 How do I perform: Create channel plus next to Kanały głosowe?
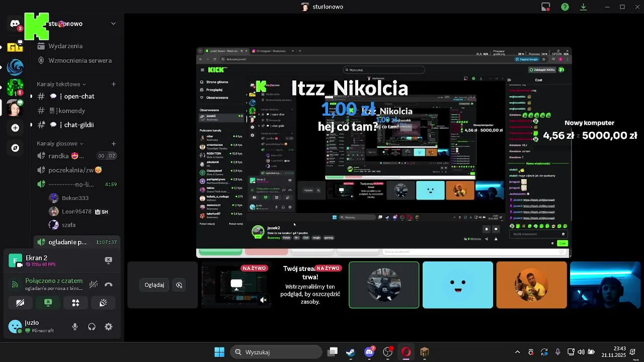coord(113,143)
